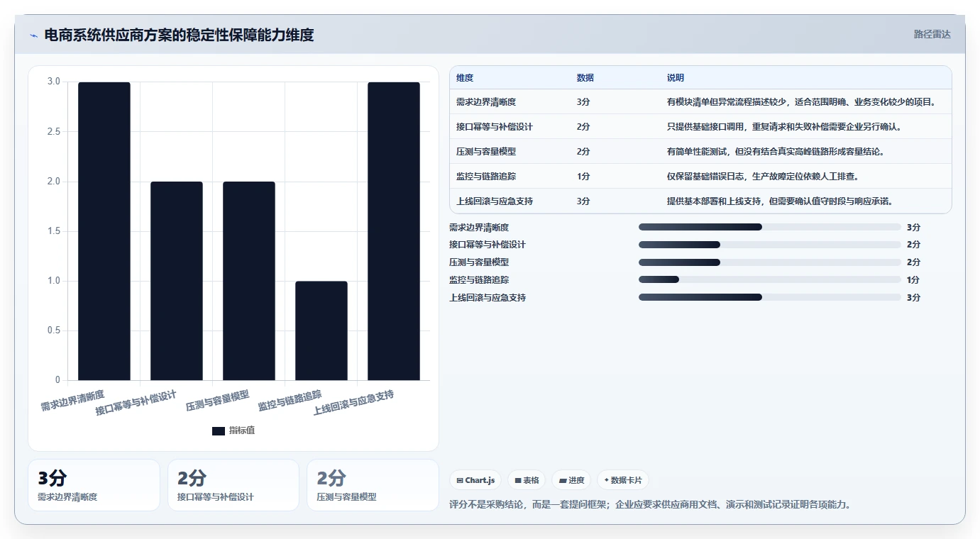980x539 pixels.
Task: Click the 监控与链路追踪 progress bar
Action: tap(770, 279)
